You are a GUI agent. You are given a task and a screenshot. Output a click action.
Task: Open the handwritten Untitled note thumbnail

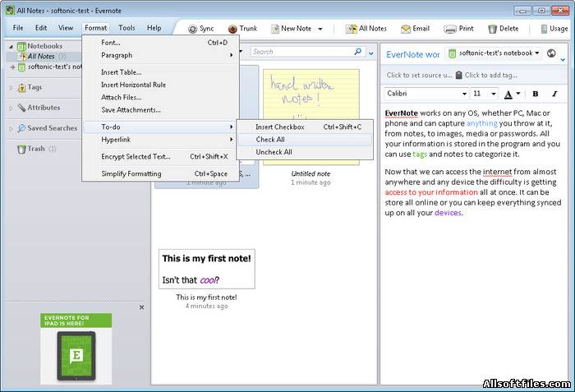point(311,117)
